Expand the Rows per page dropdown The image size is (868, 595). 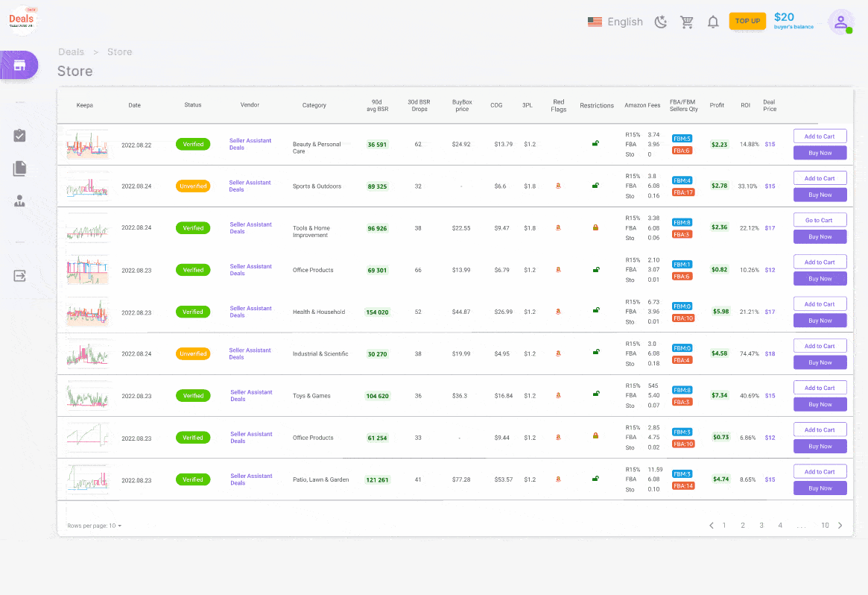pyautogui.click(x=95, y=526)
